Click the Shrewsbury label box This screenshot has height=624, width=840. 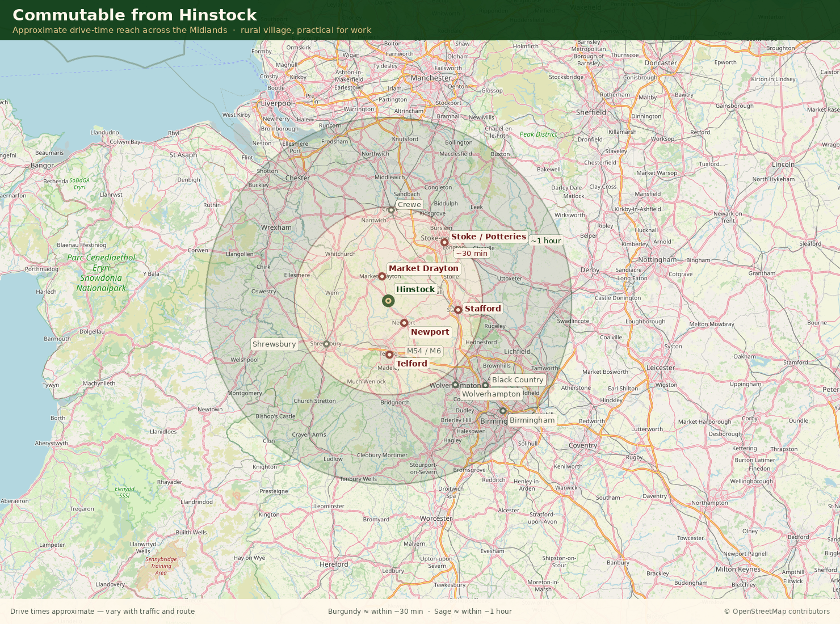point(274,344)
